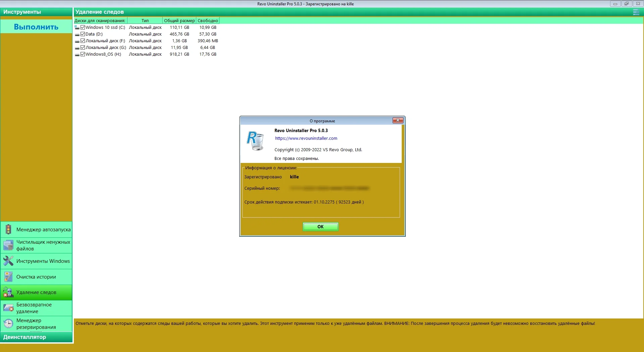This screenshot has height=352, width=644.
Task: Sort by the Общий размер column header
Action: [179, 21]
